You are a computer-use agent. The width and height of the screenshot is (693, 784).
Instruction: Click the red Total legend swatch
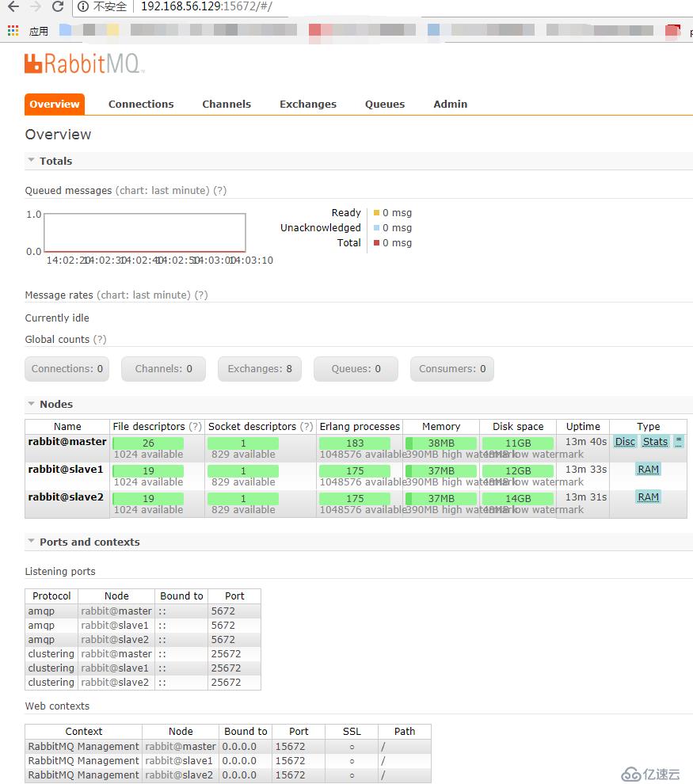coord(376,243)
